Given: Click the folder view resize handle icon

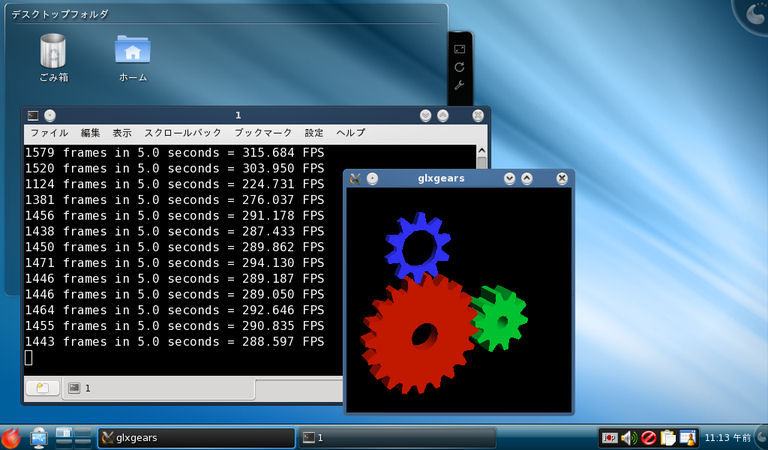Looking at the screenshot, I should pyautogui.click(x=459, y=49).
